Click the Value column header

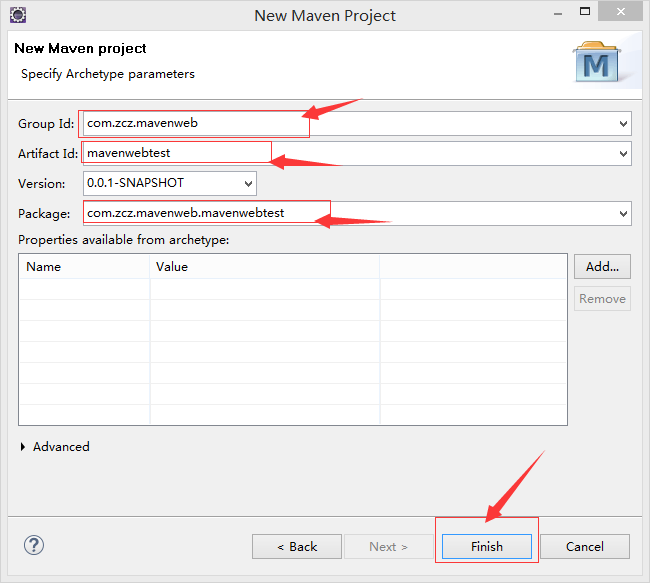click(264, 267)
